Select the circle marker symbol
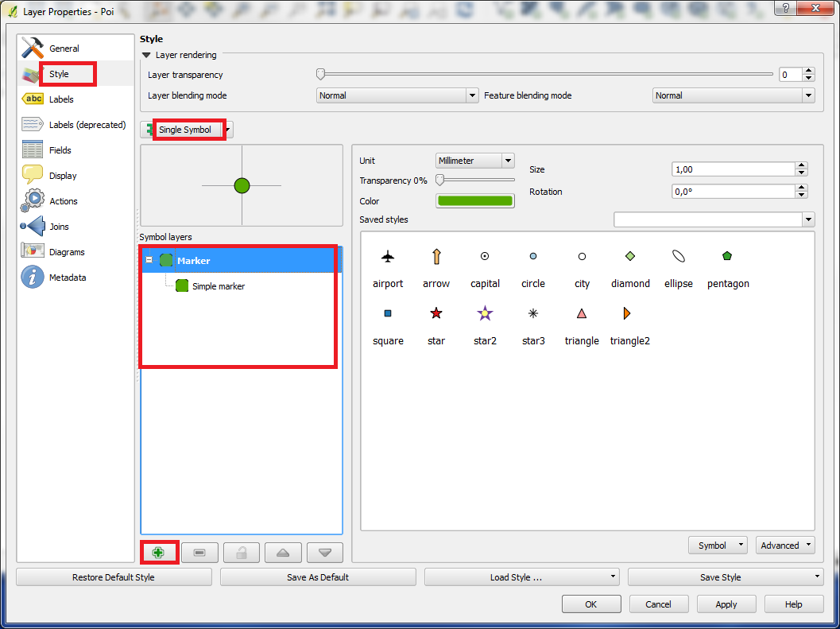This screenshot has height=629, width=840. click(533, 256)
